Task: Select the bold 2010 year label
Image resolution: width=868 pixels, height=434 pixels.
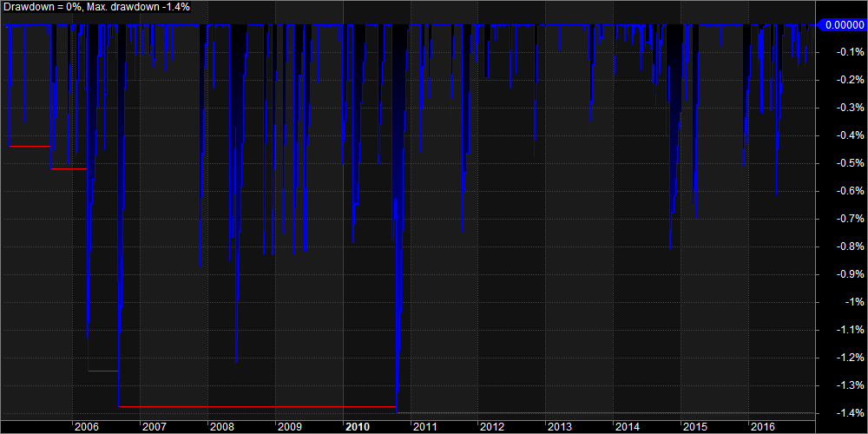Action: point(357,427)
